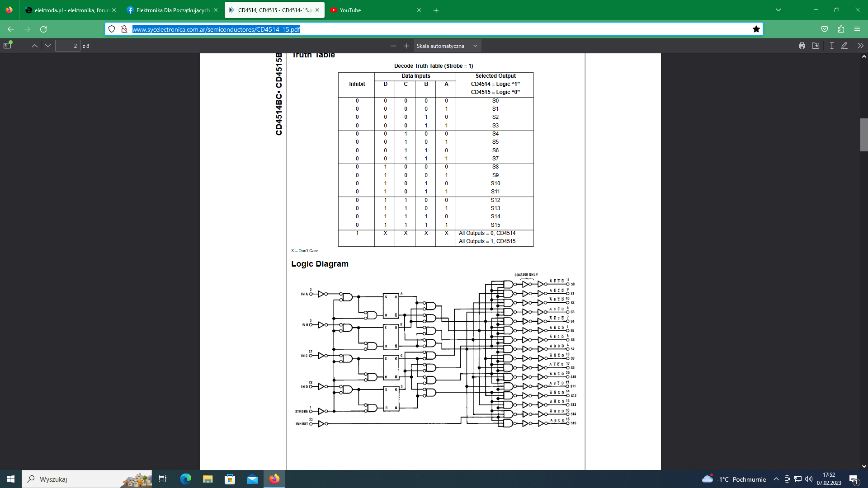This screenshot has height=488, width=868.
Task: Click the Meet Now tray icon
Action: (787, 479)
